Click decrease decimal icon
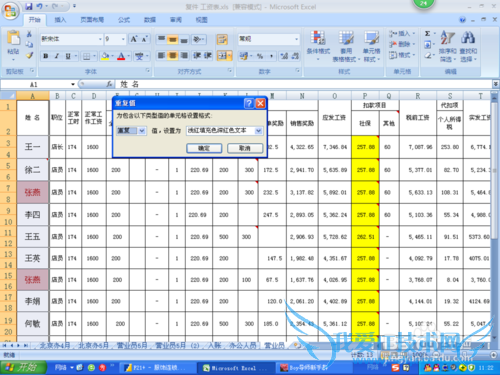The height and width of the screenshot is (375, 500). pos(295,56)
